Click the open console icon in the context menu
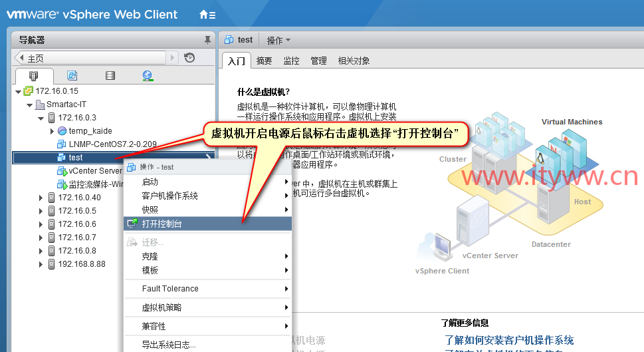The width and height of the screenshot is (644, 352). (x=132, y=224)
